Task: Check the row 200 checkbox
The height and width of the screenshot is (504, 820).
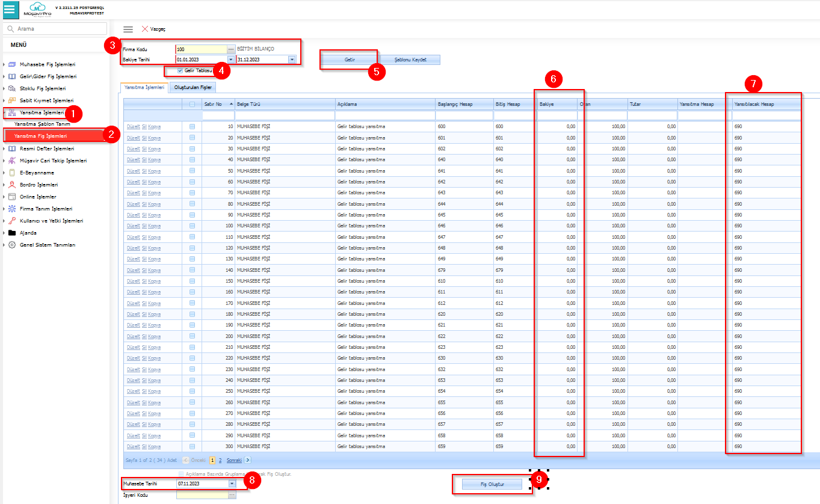Action: pos(192,336)
